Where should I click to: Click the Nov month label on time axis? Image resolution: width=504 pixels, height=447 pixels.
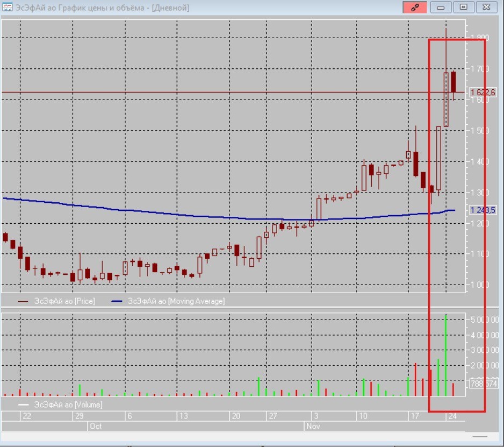[x=313, y=426]
